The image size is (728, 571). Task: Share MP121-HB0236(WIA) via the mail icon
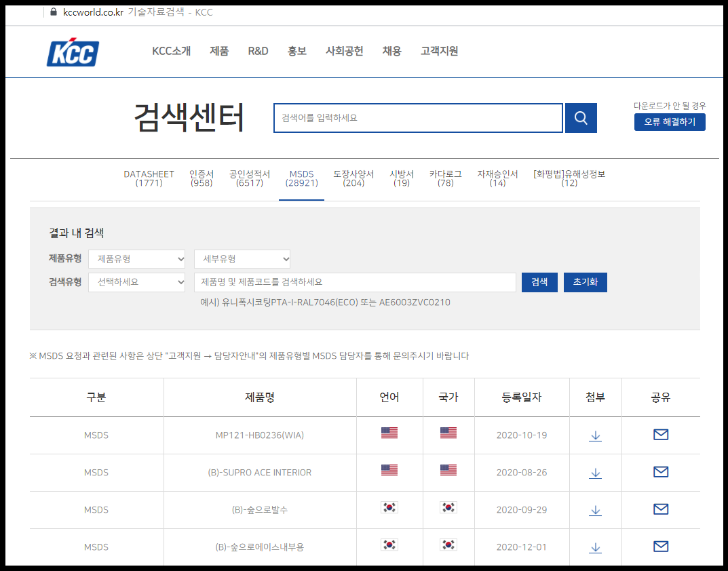tap(661, 435)
